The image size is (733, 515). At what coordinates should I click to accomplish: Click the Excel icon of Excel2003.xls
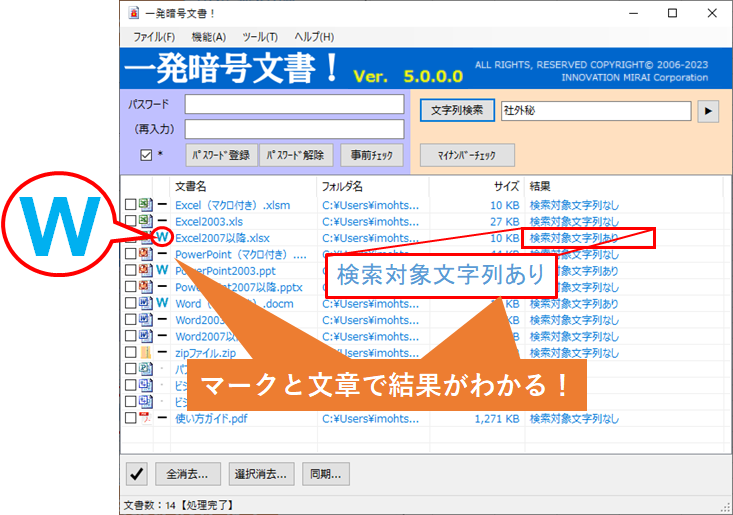pyautogui.click(x=145, y=221)
